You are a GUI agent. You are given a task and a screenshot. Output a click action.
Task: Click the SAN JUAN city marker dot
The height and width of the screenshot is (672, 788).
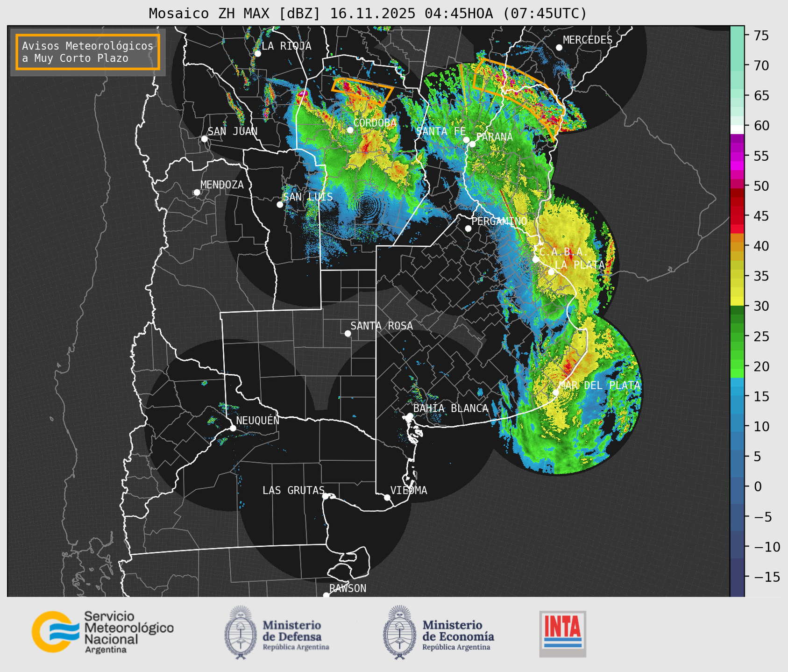[204, 139]
